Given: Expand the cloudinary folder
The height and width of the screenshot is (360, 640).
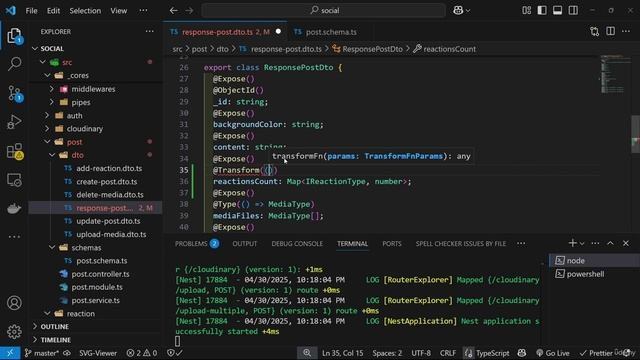Looking at the screenshot, I should (x=47, y=129).
